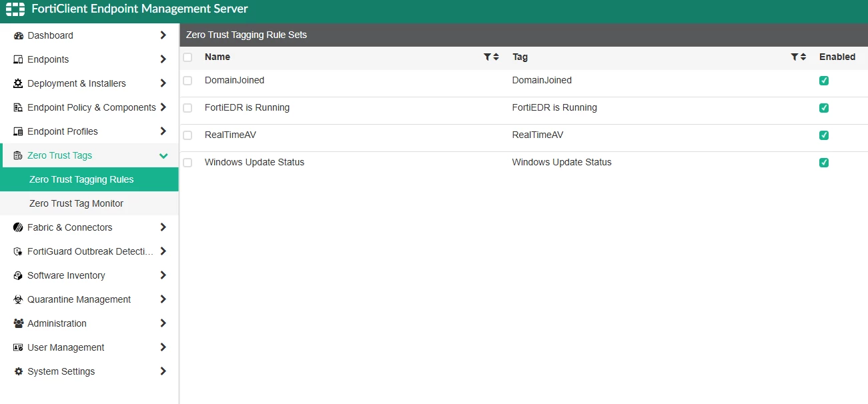Open the filter funnel for Tag column
This screenshot has width=868, height=404.
(x=795, y=57)
